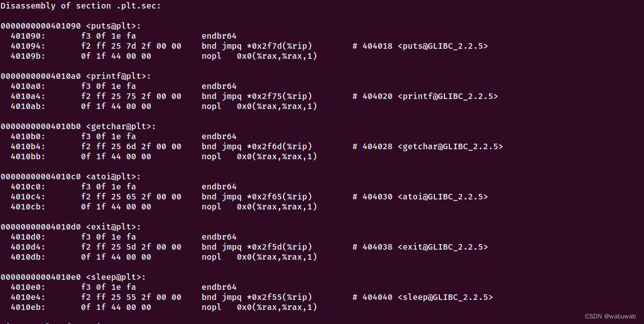Click the exit@plt function header
The image size is (644, 324).
pos(70,227)
